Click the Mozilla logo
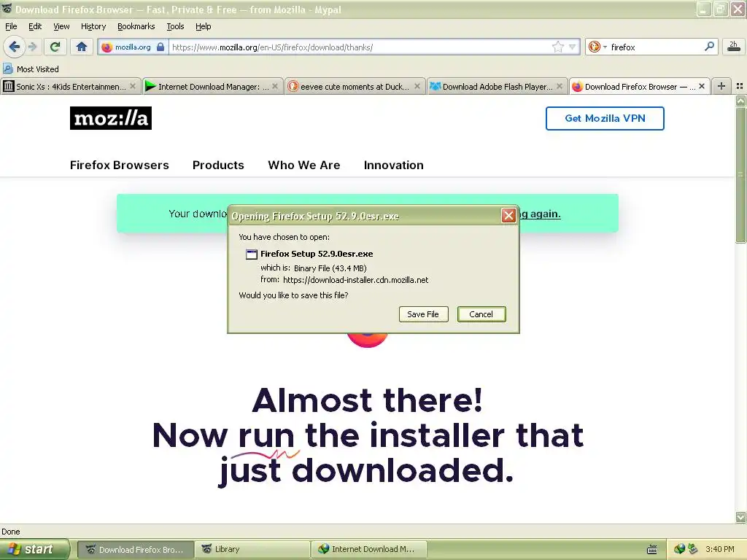Image resolution: width=747 pixels, height=560 pixels. pyautogui.click(x=111, y=118)
